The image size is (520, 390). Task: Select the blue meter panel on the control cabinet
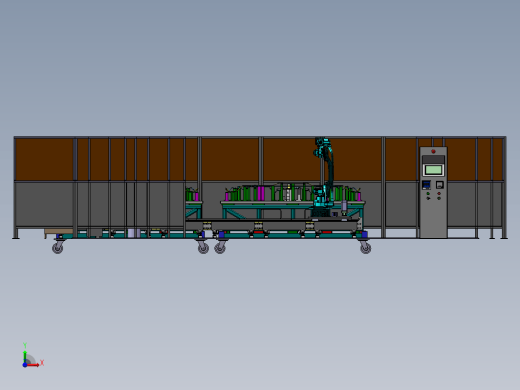[426, 185]
